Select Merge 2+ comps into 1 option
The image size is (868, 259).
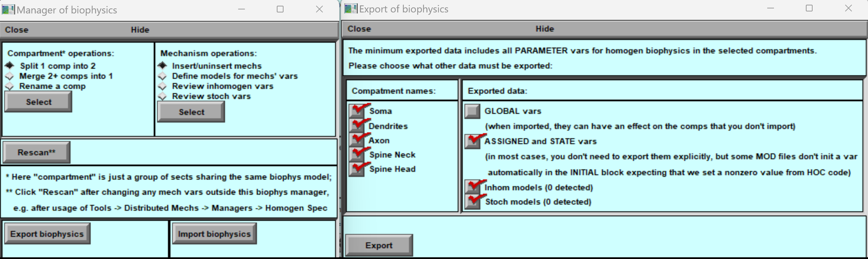pos(9,77)
